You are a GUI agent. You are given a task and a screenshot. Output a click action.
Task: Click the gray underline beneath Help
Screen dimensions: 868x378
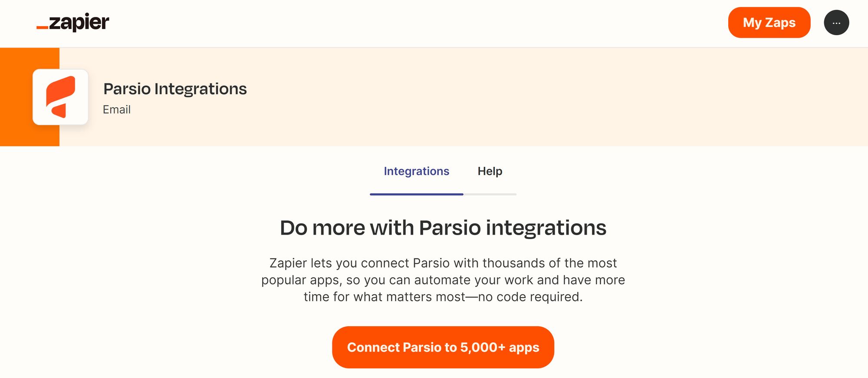tap(490, 194)
